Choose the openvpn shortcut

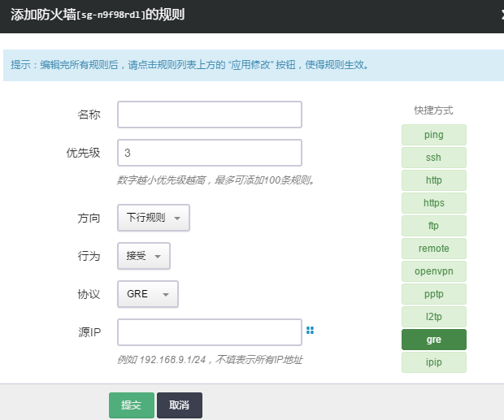pyautogui.click(x=433, y=271)
